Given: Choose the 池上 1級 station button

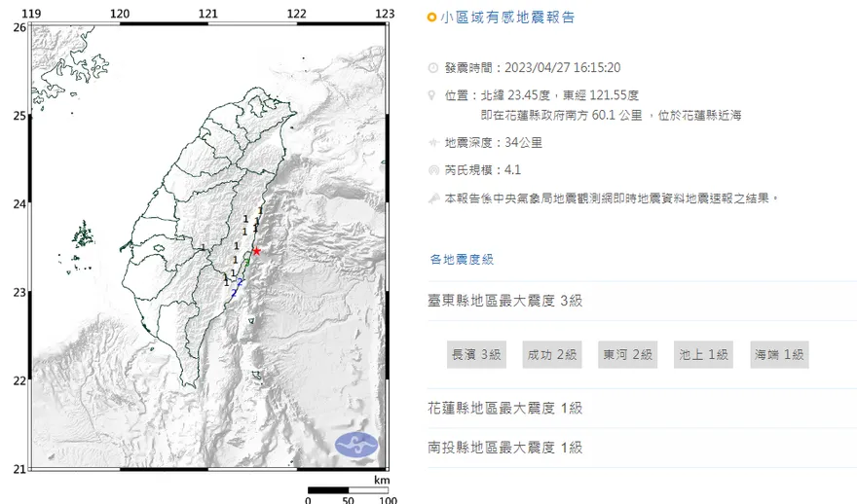Looking at the screenshot, I should click(x=703, y=355).
